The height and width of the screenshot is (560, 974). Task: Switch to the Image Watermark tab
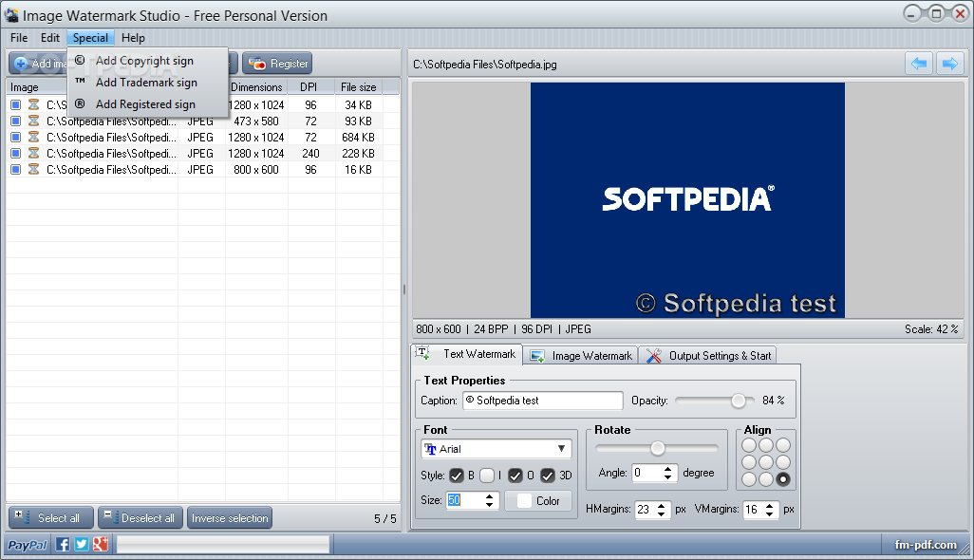(580, 356)
